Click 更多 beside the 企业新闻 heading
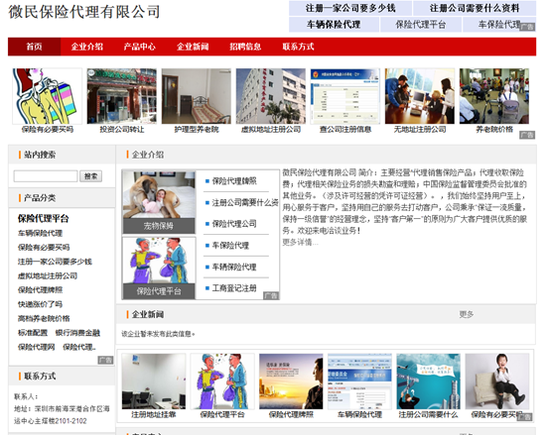The image size is (550, 435). (467, 314)
